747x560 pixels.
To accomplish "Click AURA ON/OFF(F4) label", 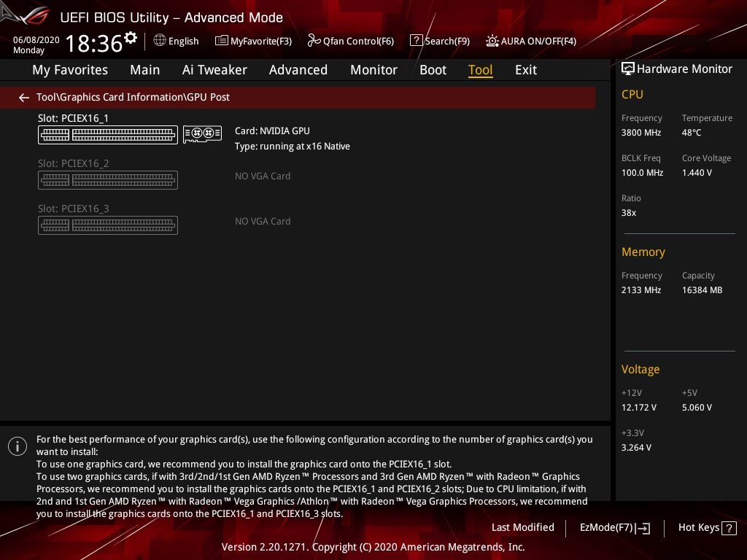I will [538, 42].
